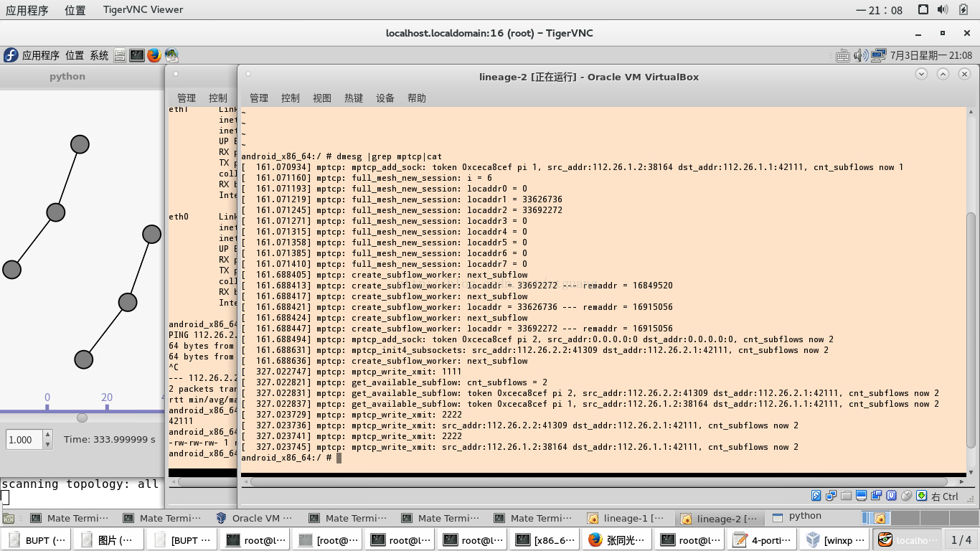Open 管理 menu in lineage-2 VirtualBox window

tap(259, 98)
